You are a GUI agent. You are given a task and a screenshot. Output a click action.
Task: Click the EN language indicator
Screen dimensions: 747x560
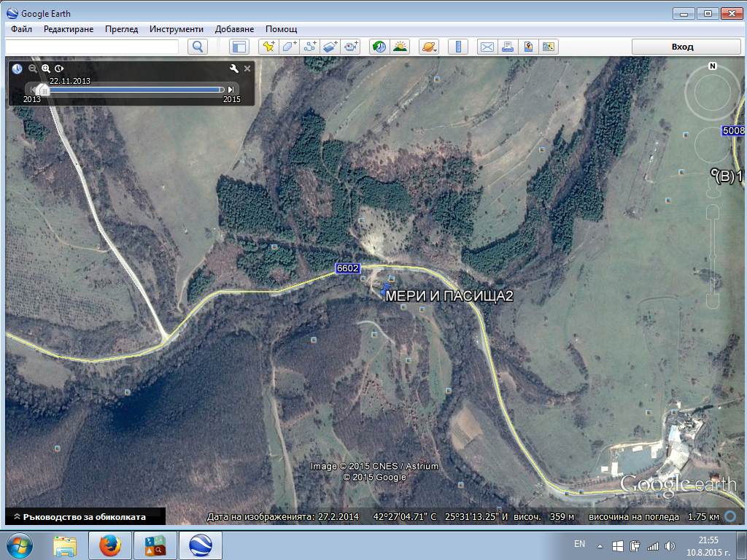tap(579, 544)
